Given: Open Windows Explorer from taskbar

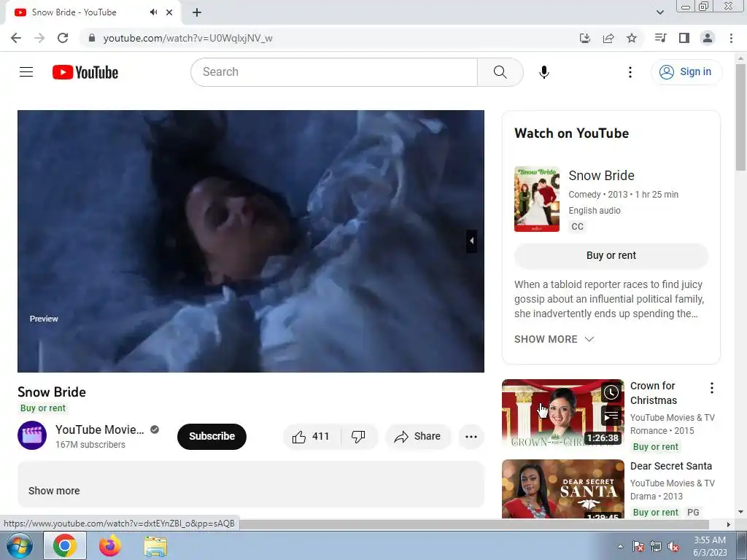Looking at the screenshot, I should (155, 546).
